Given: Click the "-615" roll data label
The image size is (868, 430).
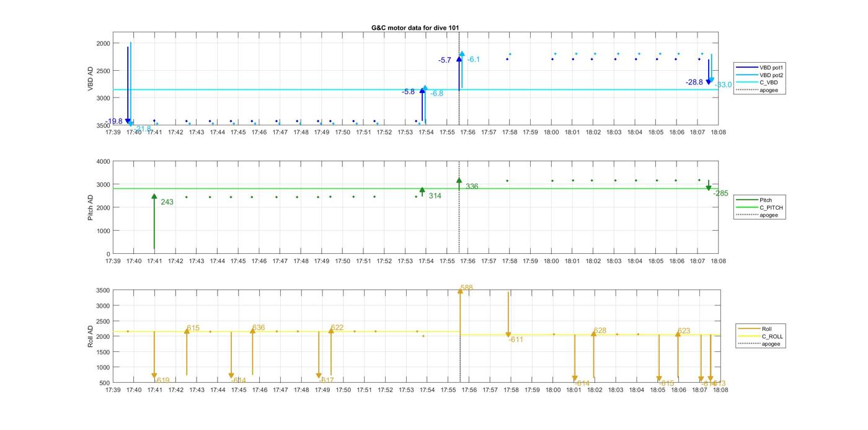Looking at the screenshot, I should pos(666,383).
